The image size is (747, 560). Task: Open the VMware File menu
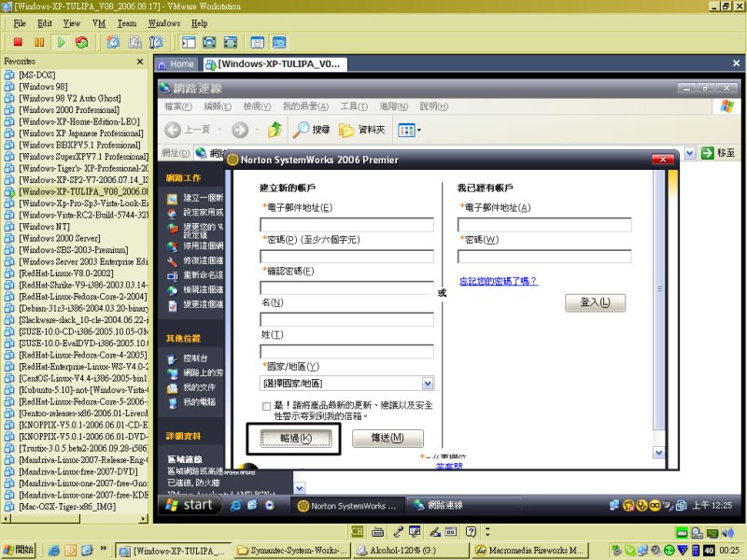click(20, 22)
